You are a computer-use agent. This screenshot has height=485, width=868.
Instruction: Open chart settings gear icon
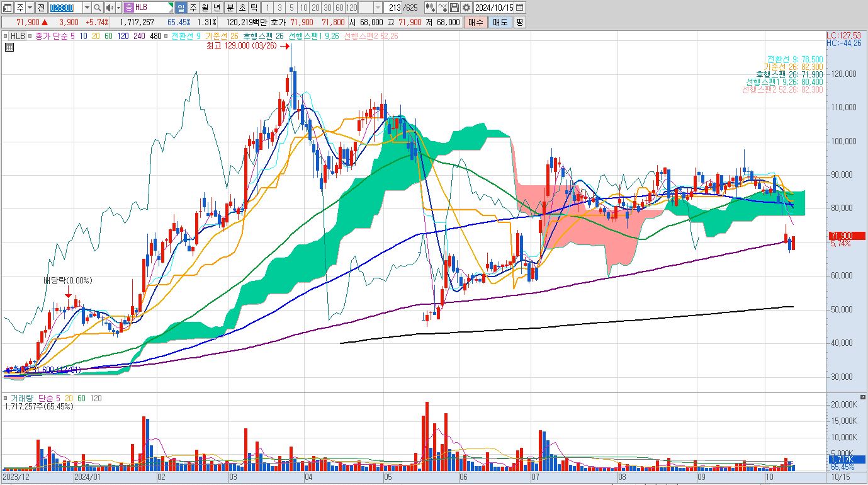tap(466, 8)
